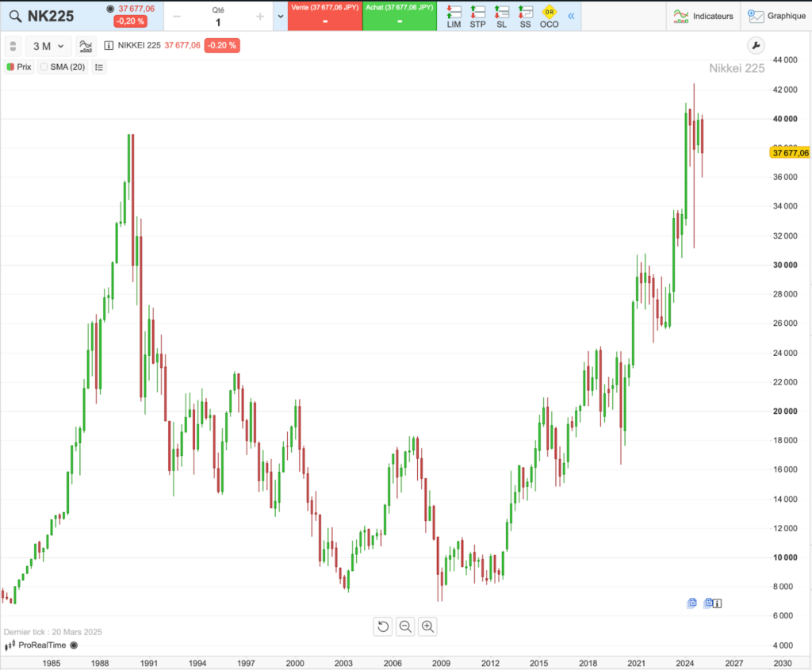Click the quantity input field
Screen dimensions: 812x670
point(218,22)
